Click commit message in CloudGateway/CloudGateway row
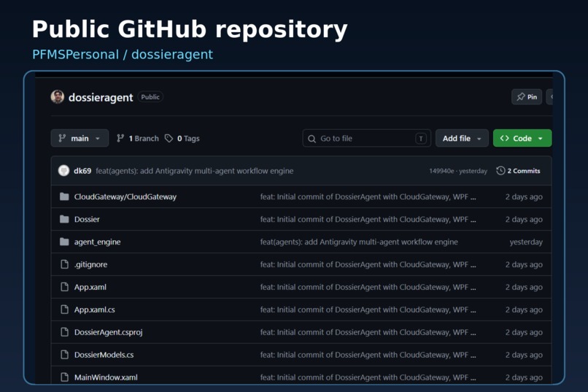The image size is (588, 392). coord(368,196)
